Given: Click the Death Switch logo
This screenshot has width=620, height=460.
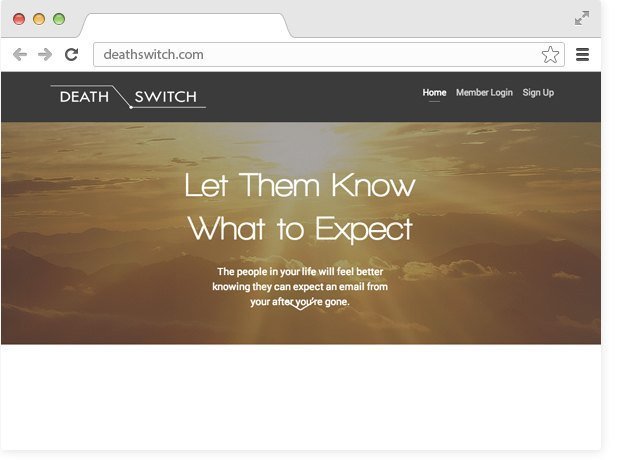Looking at the screenshot, I should coord(128,97).
